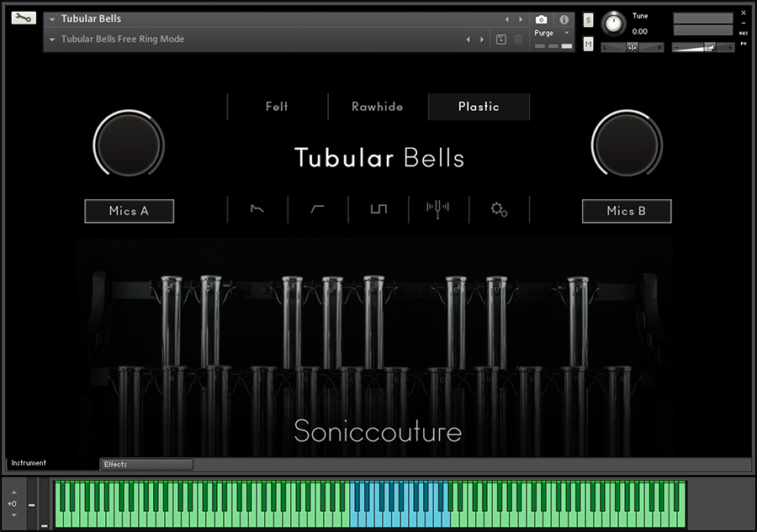Click the Mics B button
The image size is (757, 532).
(627, 211)
